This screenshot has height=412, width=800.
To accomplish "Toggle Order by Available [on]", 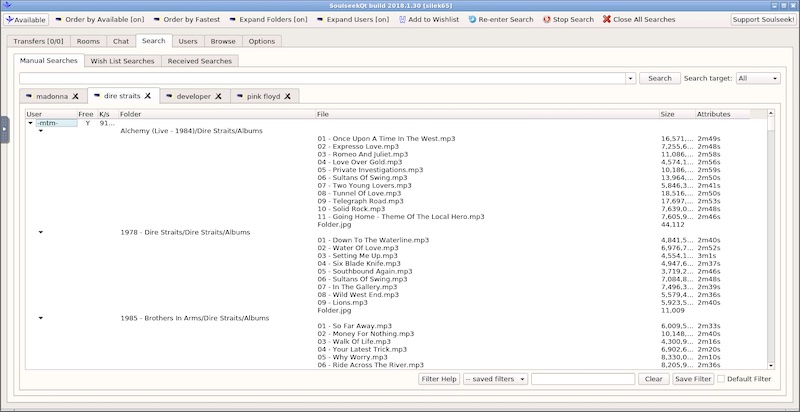I will pos(99,19).
